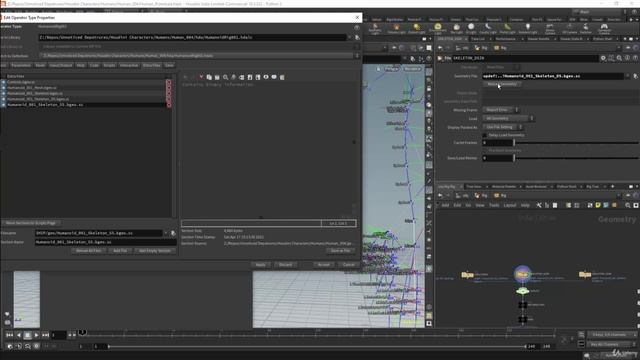This screenshot has height=360, width=640.
Task: Open the Load dropdown set to All Geometry
Action: [508, 118]
